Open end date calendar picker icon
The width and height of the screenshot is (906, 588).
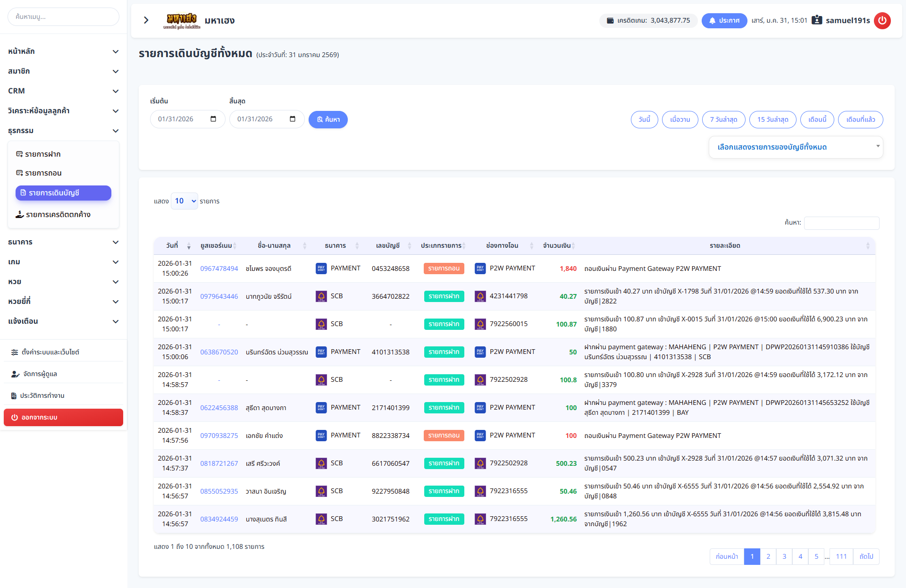point(293,119)
